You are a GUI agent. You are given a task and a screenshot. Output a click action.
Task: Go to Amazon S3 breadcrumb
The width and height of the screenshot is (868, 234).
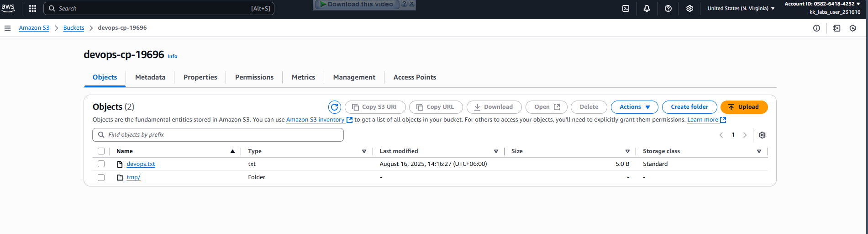click(x=34, y=28)
